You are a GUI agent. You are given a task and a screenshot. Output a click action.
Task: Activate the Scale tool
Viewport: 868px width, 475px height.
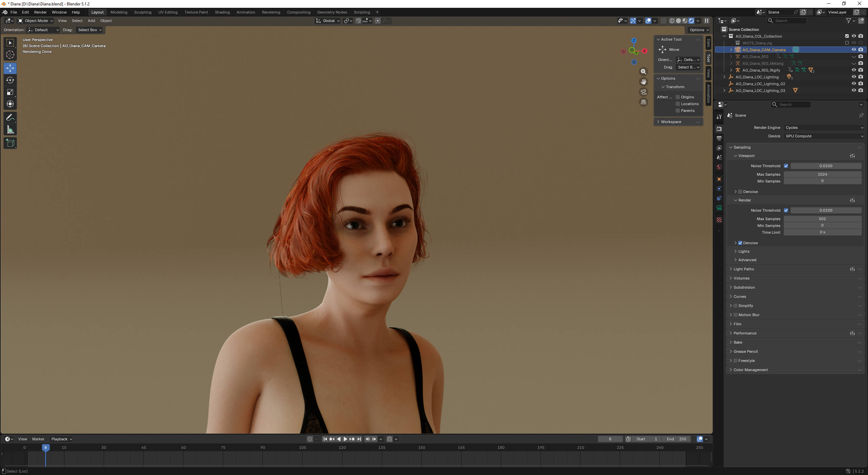click(10, 92)
